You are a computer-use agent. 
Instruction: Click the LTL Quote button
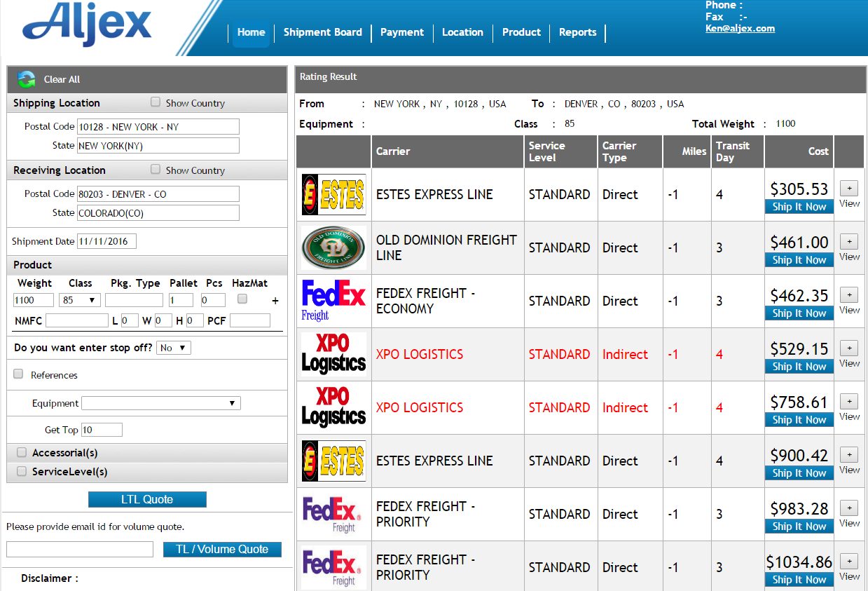click(146, 499)
